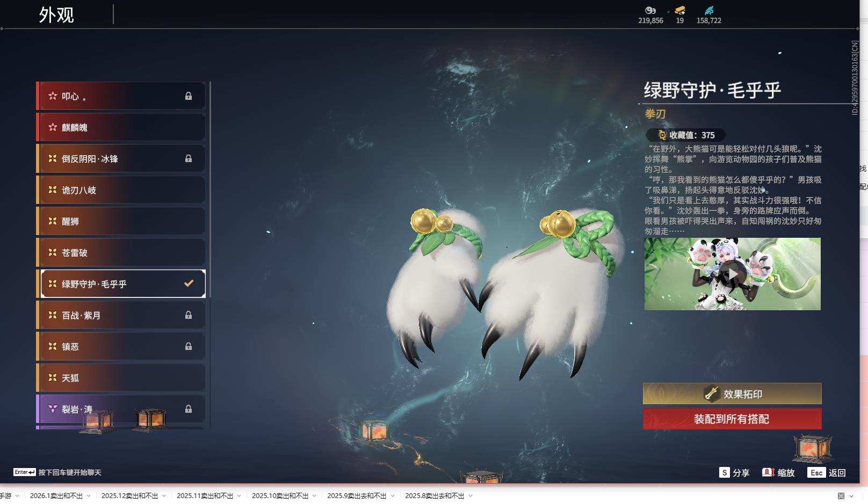The height and width of the screenshot is (504, 868).
Task: Click the gold rarity icon beside 诡刃八岐
Action: [x=53, y=189]
